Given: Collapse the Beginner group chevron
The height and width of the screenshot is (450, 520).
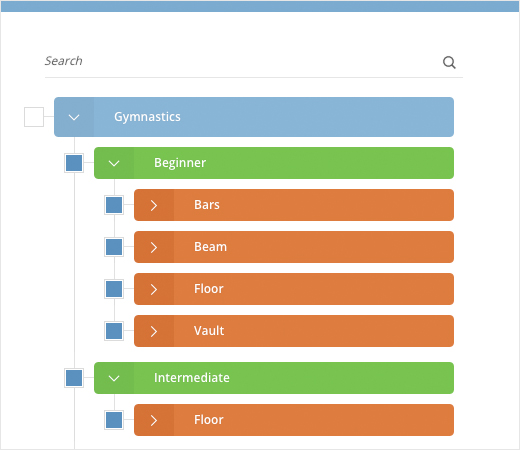Looking at the screenshot, I should (x=114, y=163).
